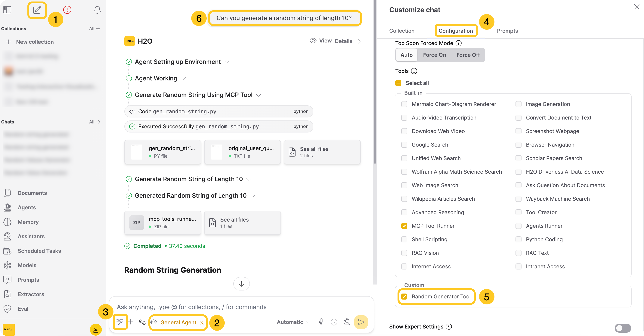Uncheck the MCP Tool Runner checkbox
Screen dimensions: 644x336
pyautogui.click(x=404, y=226)
